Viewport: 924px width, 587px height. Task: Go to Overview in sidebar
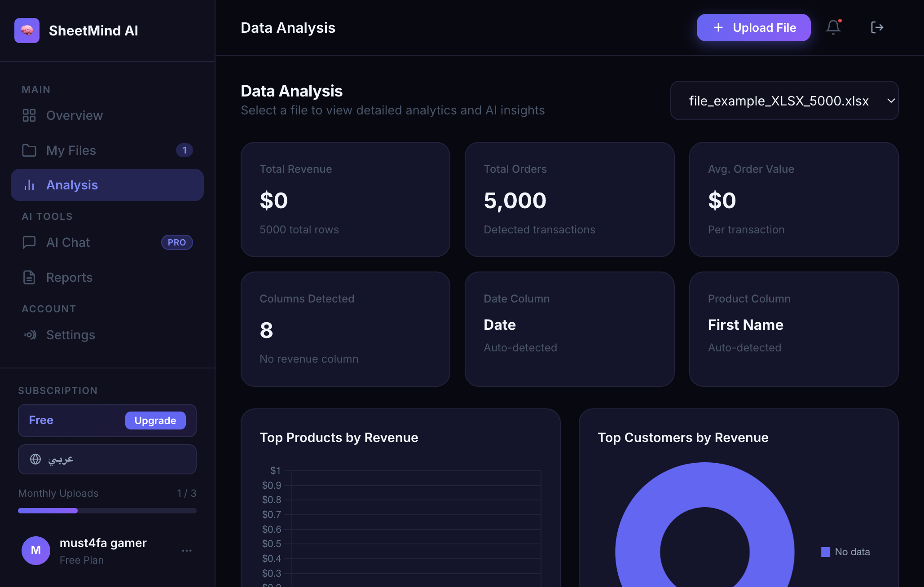point(107,115)
